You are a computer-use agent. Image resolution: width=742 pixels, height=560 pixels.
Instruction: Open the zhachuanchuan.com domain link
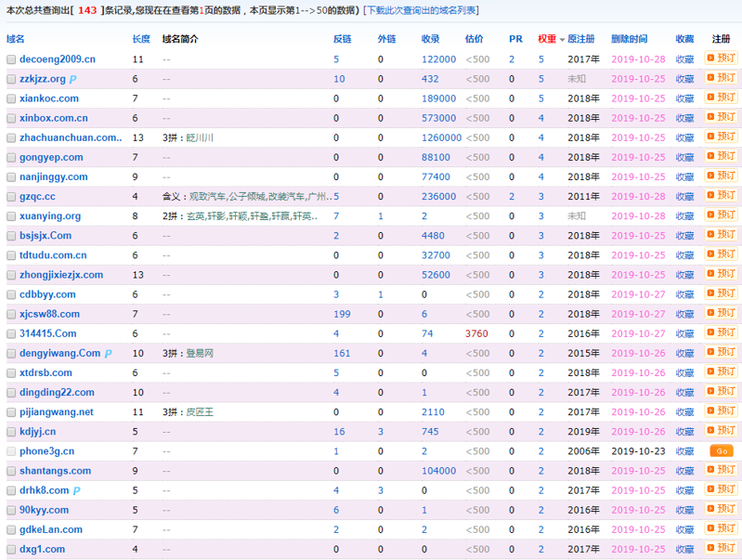pos(71,137)
